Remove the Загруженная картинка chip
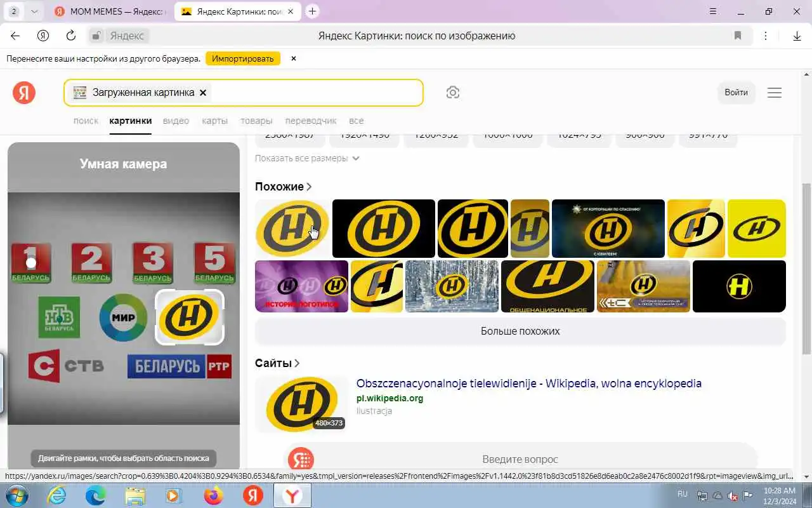This screenshot has width=812, height=508. (x=203, y=93)
